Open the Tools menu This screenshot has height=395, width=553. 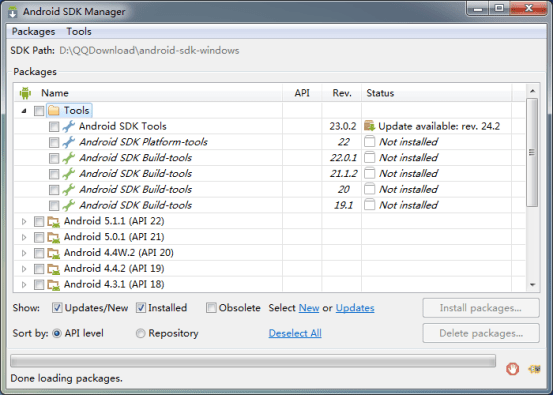coord(79,32)
